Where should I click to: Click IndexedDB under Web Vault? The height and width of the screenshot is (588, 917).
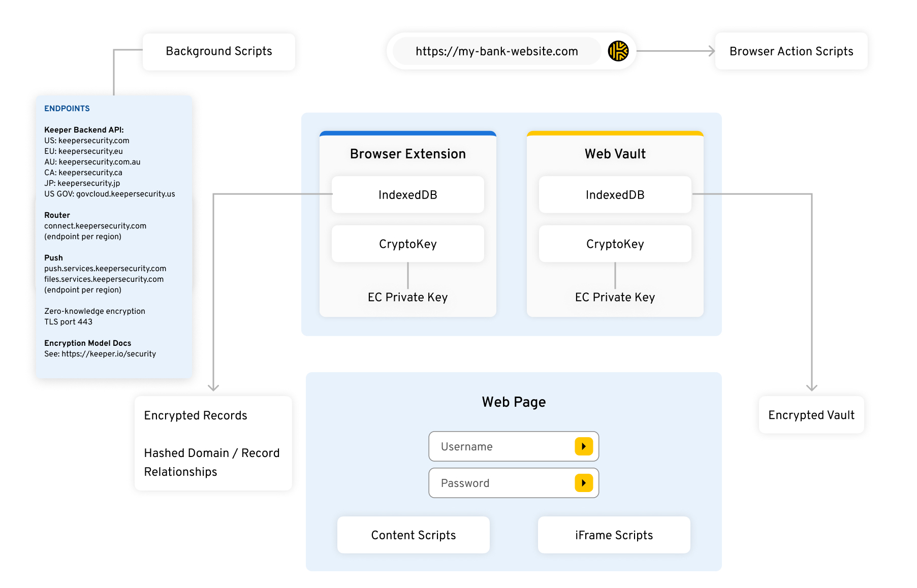(x=615, y=195)
